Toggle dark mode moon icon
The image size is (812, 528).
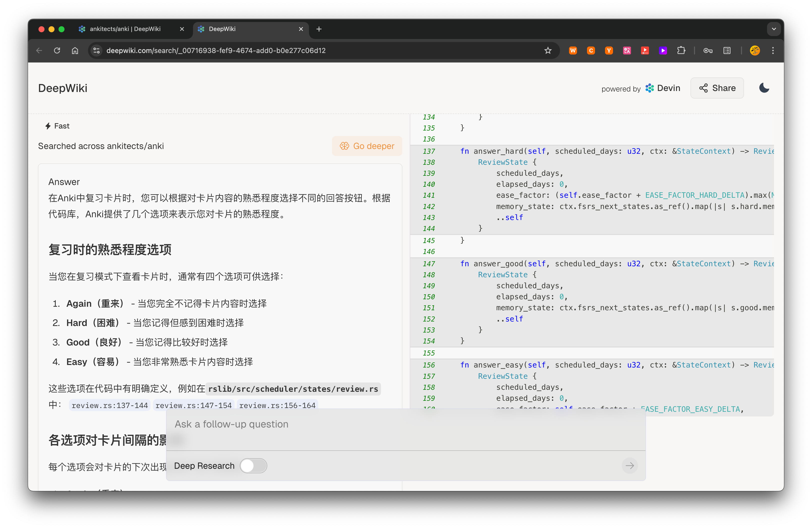coord(764,88)
